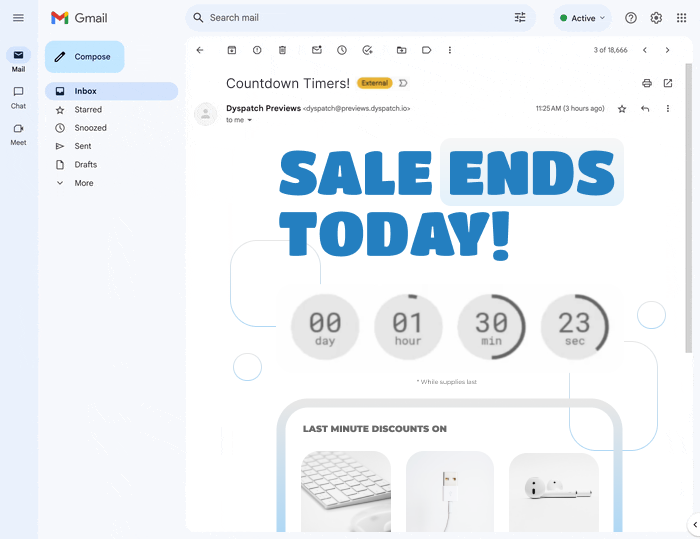Move email to a folder

pyautogui.click(x=402, y=50)
